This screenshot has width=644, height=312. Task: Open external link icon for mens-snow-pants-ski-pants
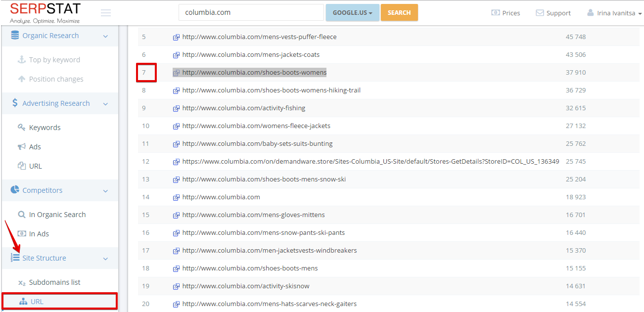(x=176, y=233)
